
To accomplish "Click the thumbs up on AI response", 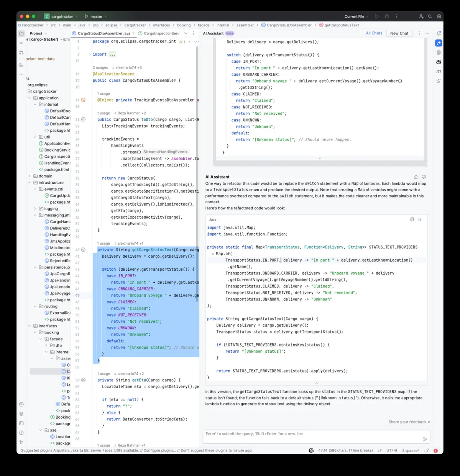I will 416,177.
